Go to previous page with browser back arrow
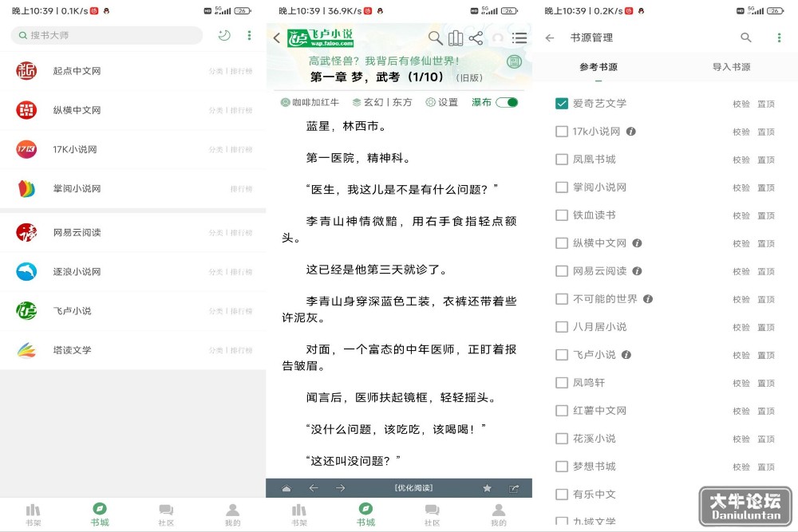This screenshot has height=532, width=798. pyautogui.click(x=314, y=488)
